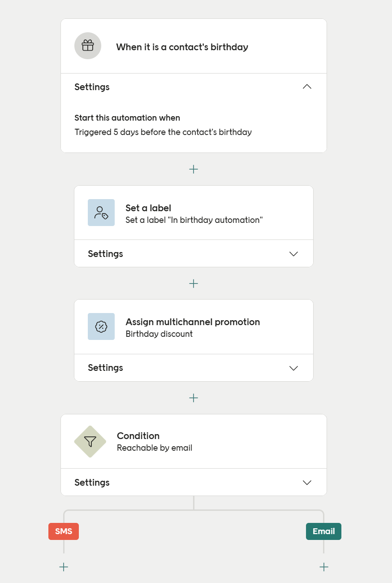Select the SMS branch label
This screenshot has height=583, width=392.
(x=63, y=531)
